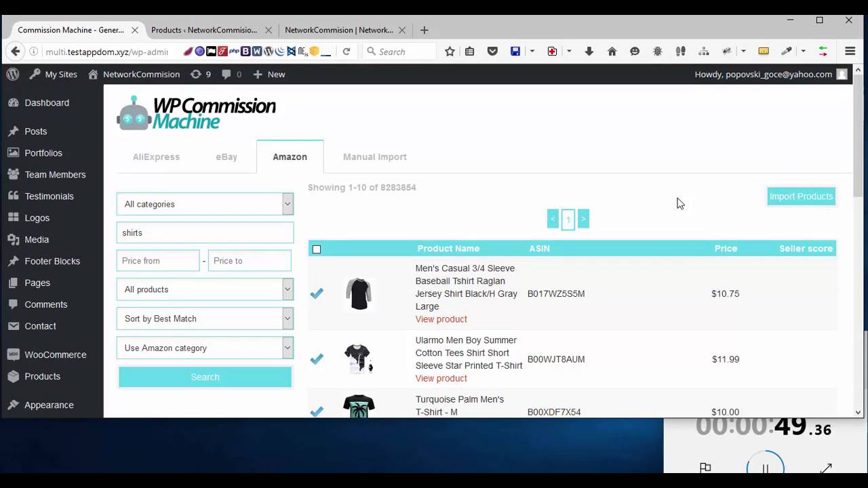Toggle the select-all checkbox in table header
Image resolution: width=868 pixels, height=488 pixels.
pyautogui.click(x=317, y=249)
